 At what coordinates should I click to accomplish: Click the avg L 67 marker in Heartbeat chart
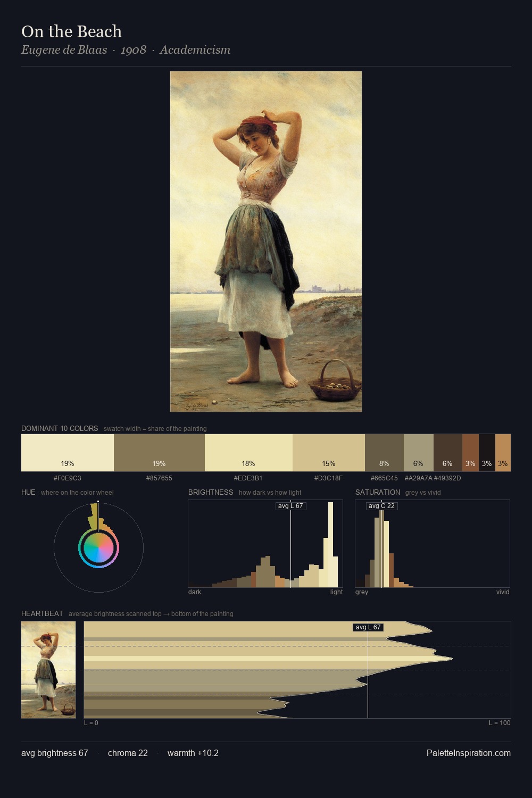368,627
